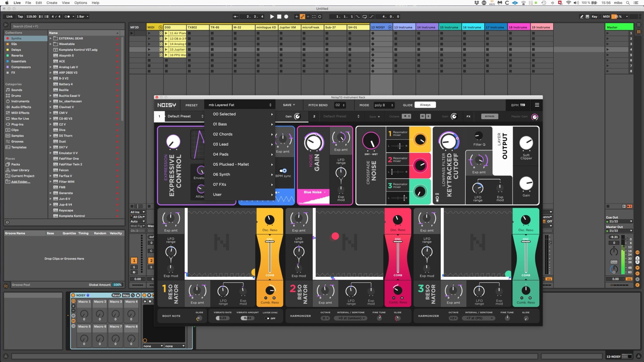Open Audio Effects category
The image size is (644, 362).
click(21, 107)
